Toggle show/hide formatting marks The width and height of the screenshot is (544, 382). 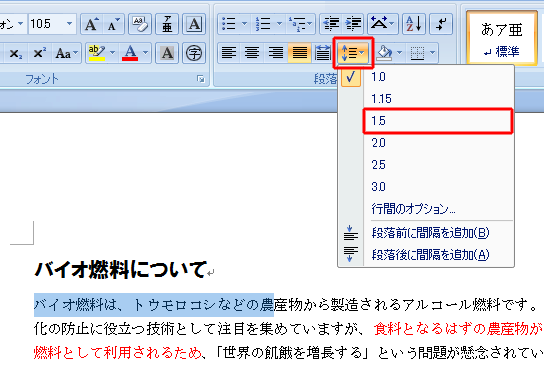pos(441,24)
